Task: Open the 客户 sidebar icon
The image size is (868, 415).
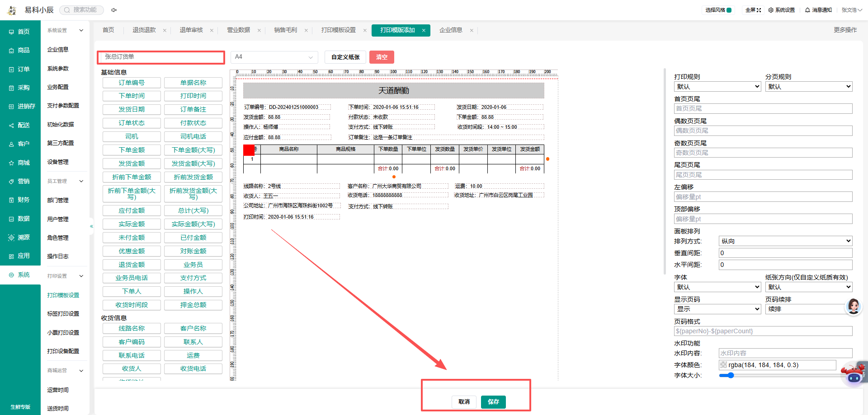Action: tap(11, 144)
